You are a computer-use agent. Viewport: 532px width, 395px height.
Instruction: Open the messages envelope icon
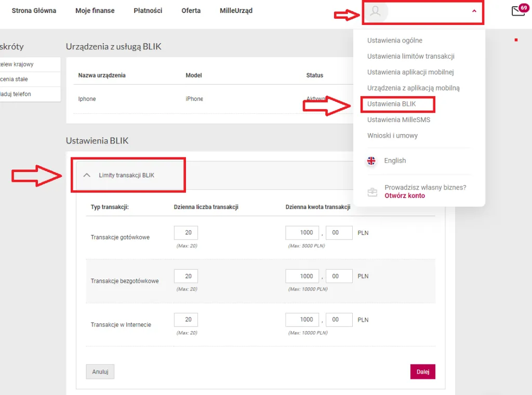coord(518,11)
